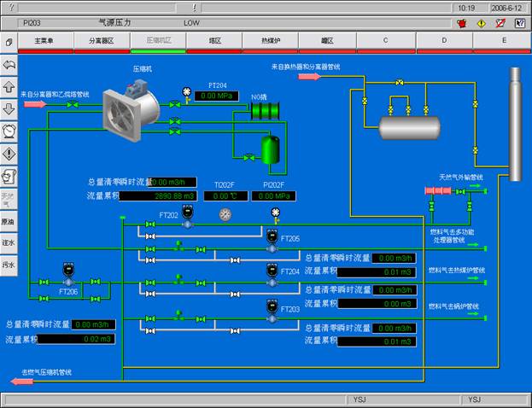532x408 pixels.
Task: Click the pink arrow 去燃气压缩机管线
Action: (22, 382)
